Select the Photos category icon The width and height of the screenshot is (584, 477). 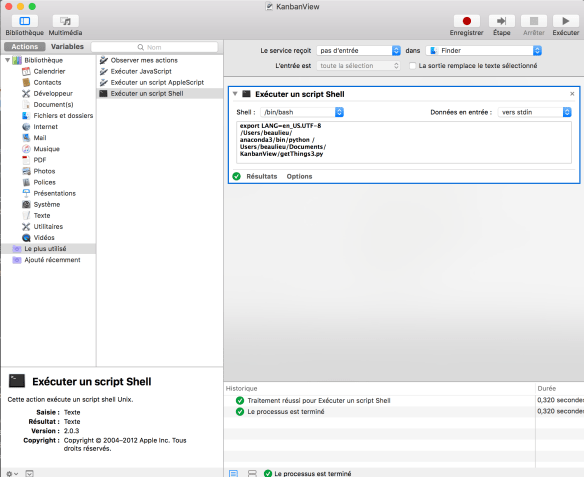tap(26, 171)
